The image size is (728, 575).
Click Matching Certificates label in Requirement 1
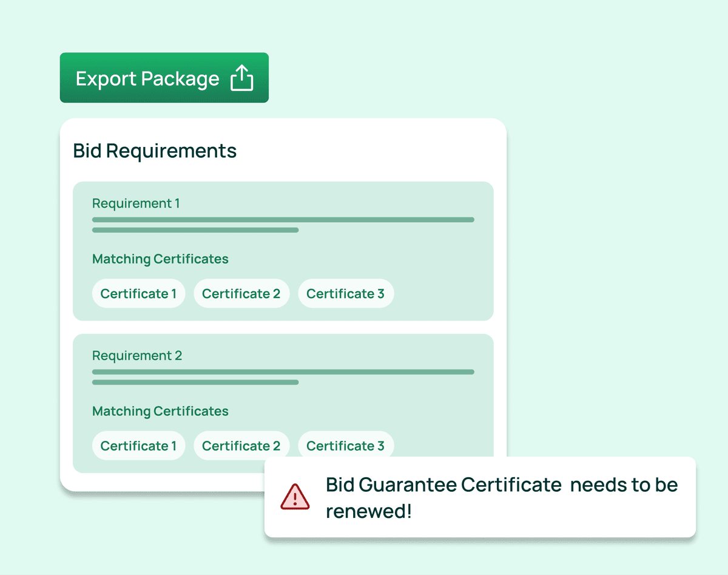pos(160,259)
